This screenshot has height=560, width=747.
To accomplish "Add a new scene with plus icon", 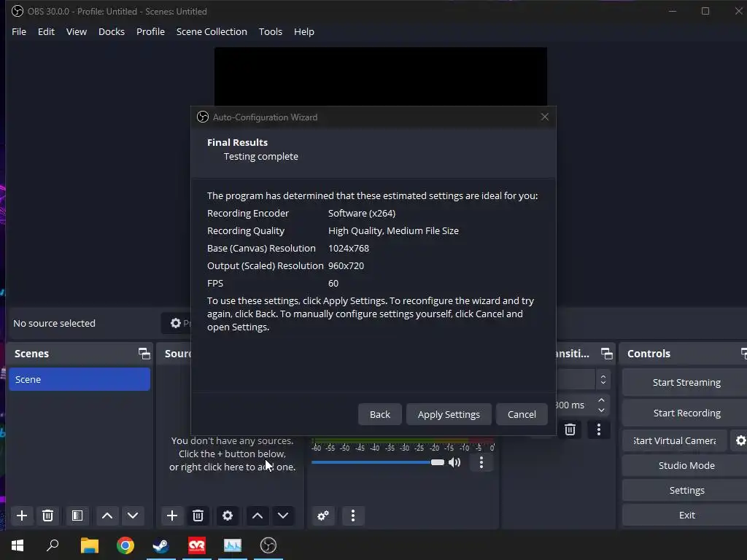I will [22, 516].
